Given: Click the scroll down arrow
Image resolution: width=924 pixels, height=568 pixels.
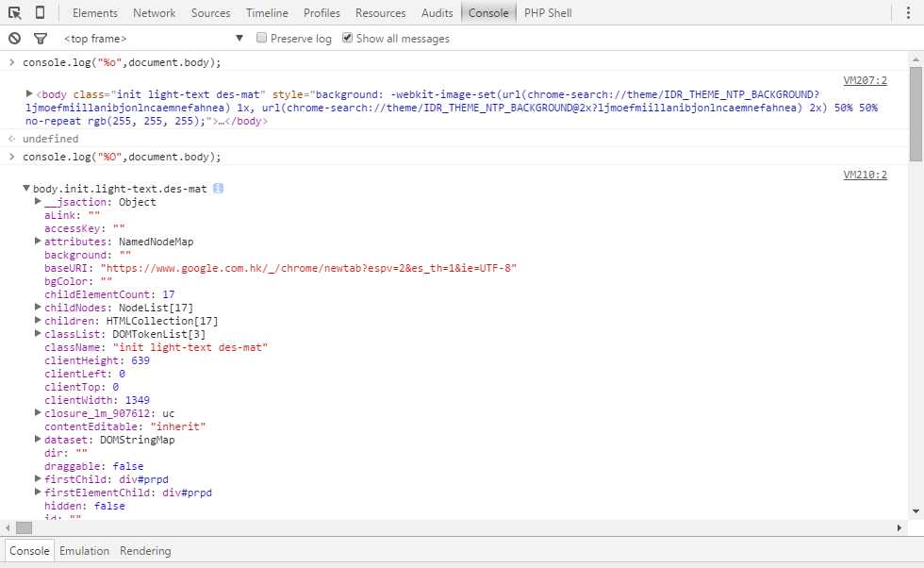Looking at the screenshot, I should pos(916,511).
